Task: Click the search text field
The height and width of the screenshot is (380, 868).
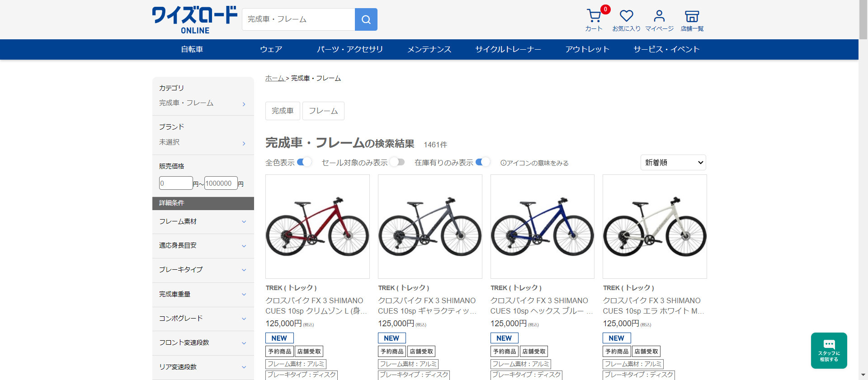Action: point(298,19)
